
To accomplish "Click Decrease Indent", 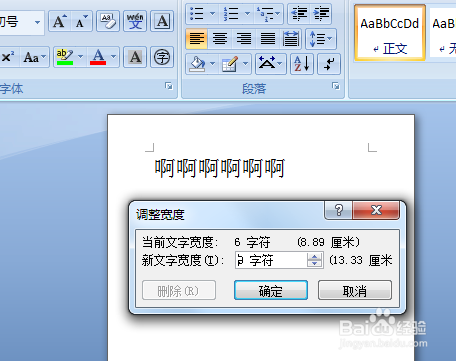I will [299, 14].
